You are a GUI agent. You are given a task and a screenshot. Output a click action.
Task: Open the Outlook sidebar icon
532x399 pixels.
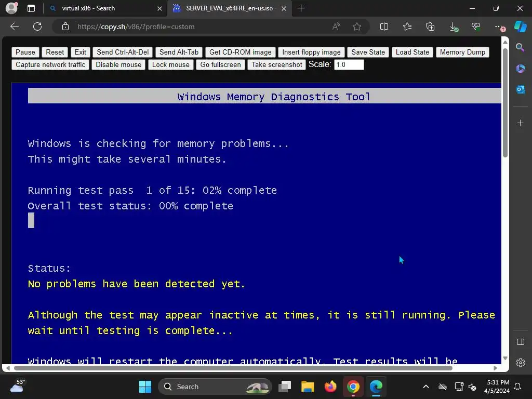tap(520, 89)
